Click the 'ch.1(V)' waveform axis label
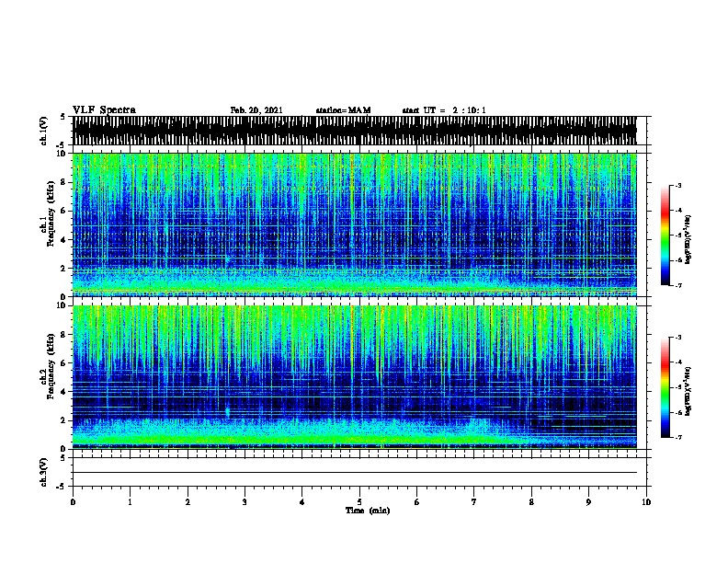The width and height of the screenshot is (728, 563). [44, 131]
